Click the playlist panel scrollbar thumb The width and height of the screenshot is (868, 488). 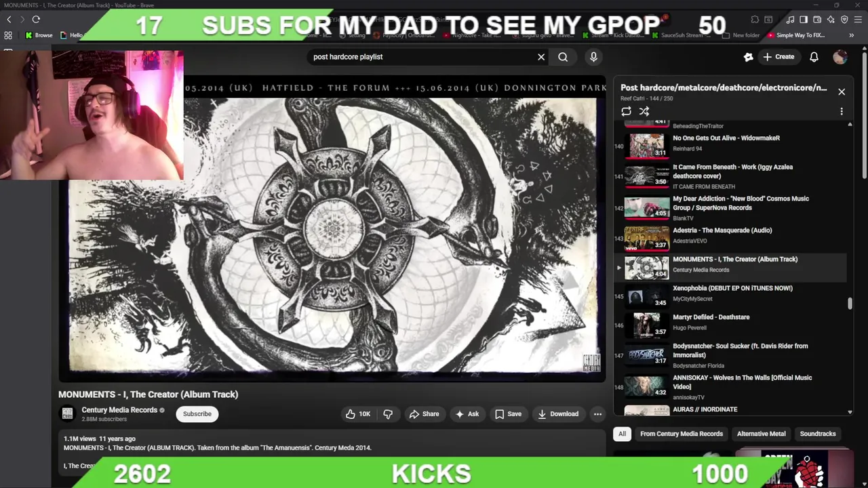(x=850, y=304)
